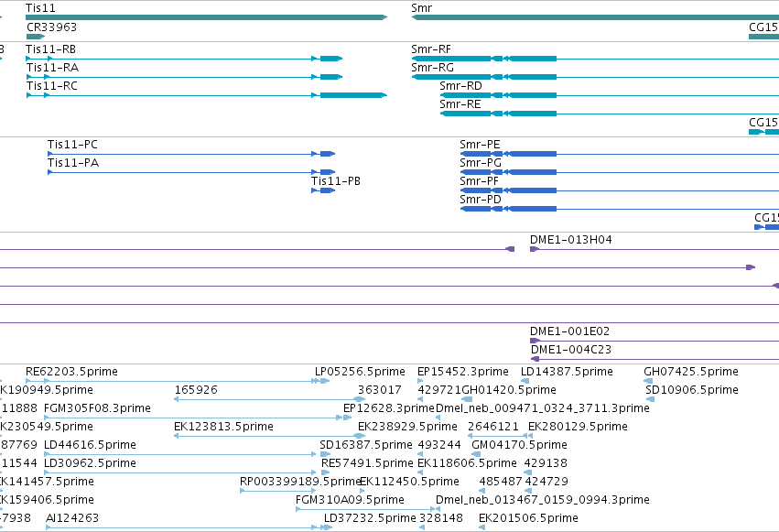The height and width of the screenshot is (532, 779).
Task: Click the Smr-PF protein label
Action: (479, 181)
